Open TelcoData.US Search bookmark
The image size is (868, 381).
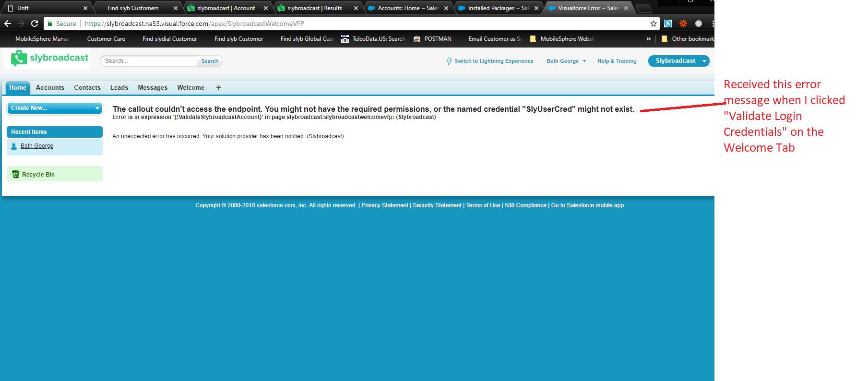tap(373, 39)
